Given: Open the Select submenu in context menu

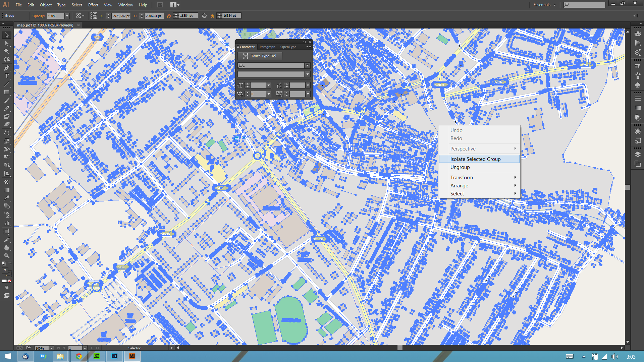Looking at the screenshot, I should (479, 194).
